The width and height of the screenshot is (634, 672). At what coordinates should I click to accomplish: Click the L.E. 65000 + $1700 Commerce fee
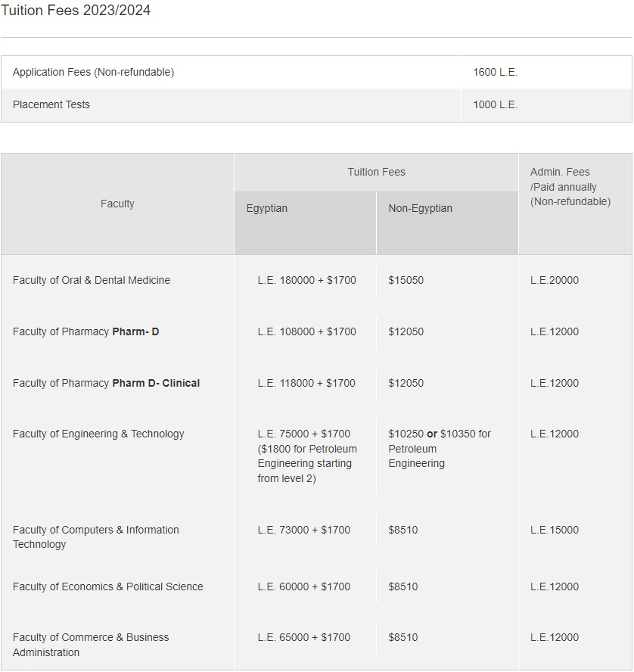tap(303, 637)
